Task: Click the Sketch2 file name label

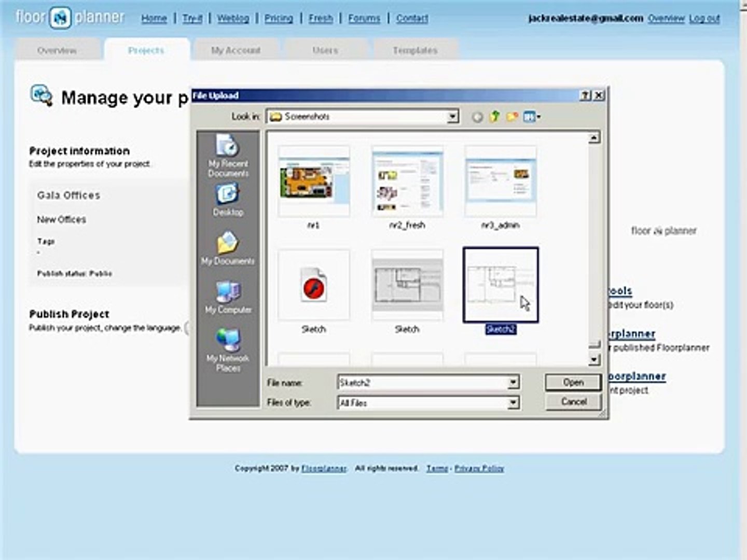Action: click(x=501, y=329)
